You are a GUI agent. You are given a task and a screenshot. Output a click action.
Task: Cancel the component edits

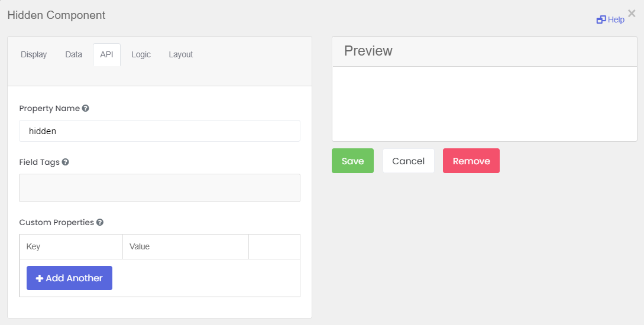coord(408,161)
